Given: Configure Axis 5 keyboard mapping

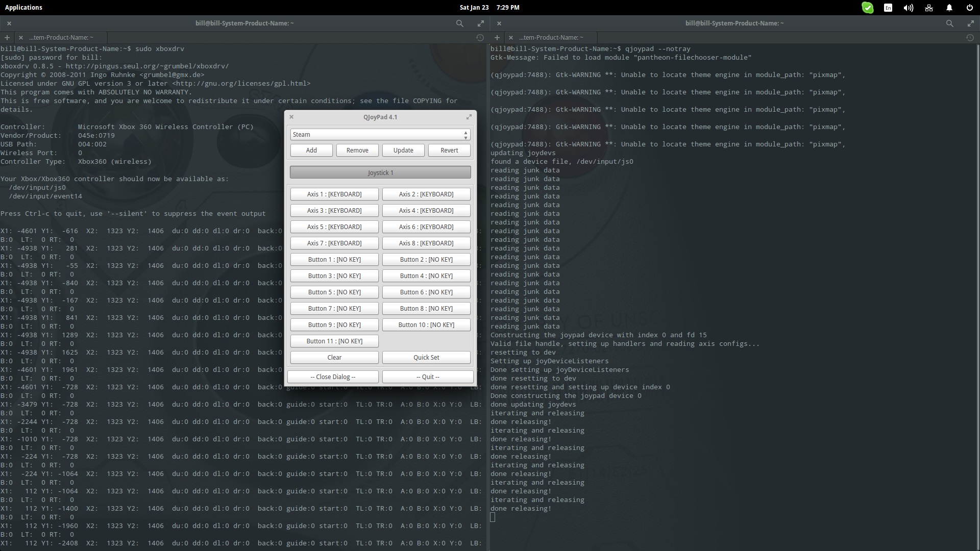Looking at the screenshot, I should (334, 227).
